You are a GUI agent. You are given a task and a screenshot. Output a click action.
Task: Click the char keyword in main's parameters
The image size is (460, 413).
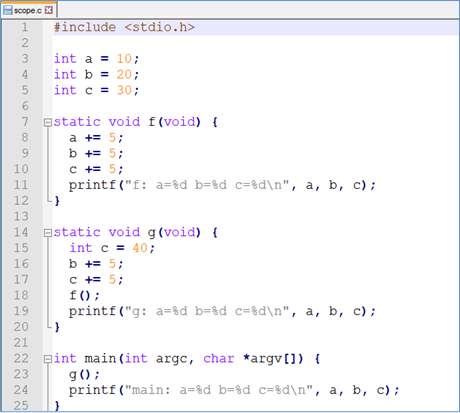click(219, 359)
